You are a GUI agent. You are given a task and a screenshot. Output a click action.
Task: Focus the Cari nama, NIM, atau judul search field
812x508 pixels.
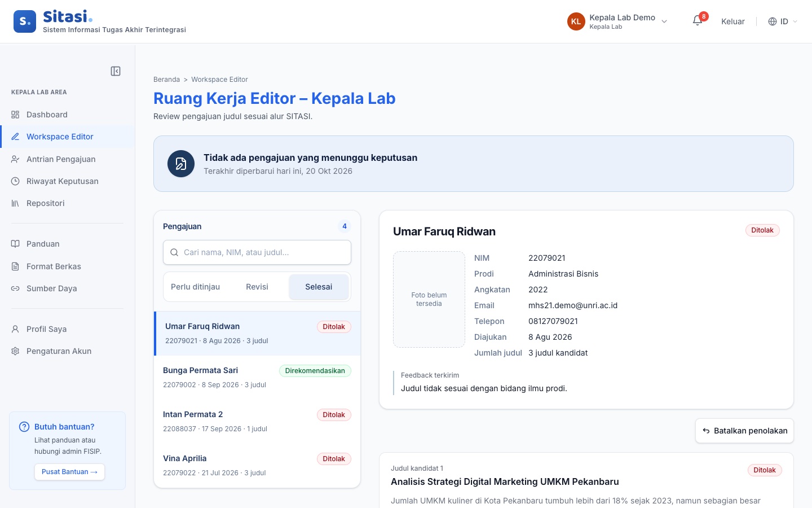(x=257, y=252)
